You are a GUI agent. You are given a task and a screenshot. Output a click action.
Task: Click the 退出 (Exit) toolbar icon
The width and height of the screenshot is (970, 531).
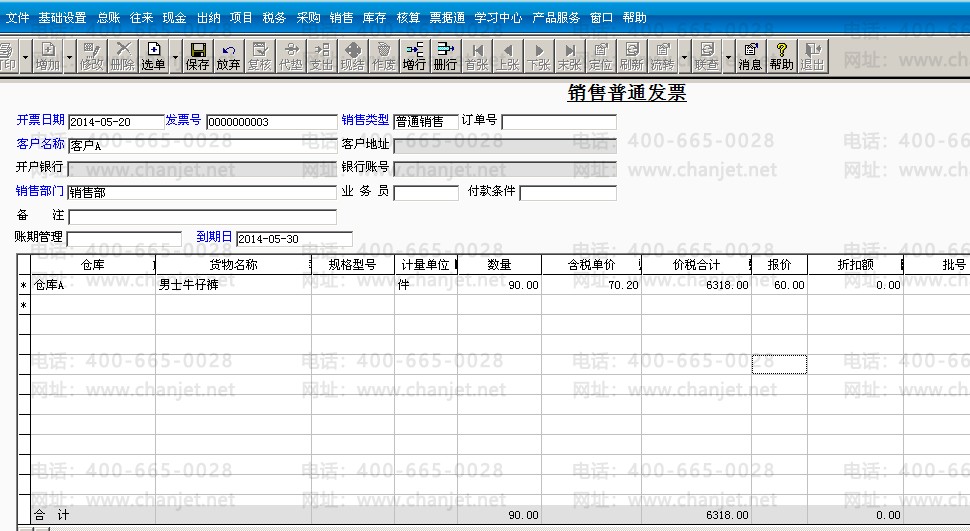(812, 56)
